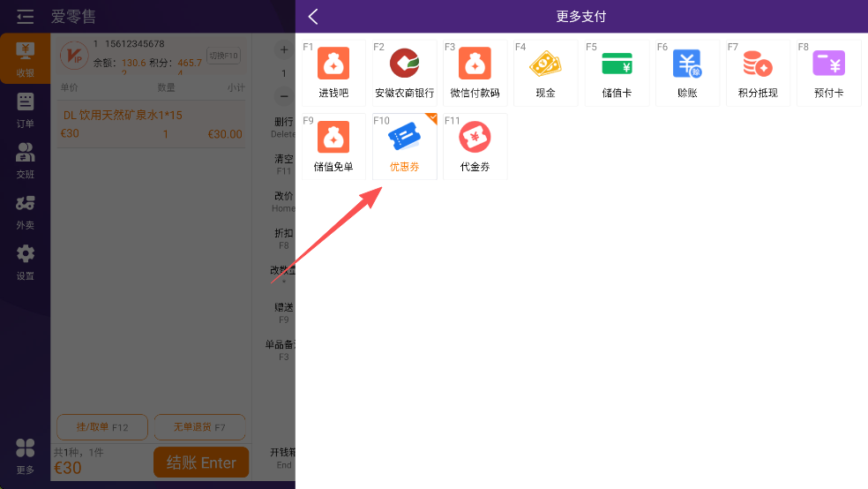Choose 赊账 credit payment option

[687, 71]
